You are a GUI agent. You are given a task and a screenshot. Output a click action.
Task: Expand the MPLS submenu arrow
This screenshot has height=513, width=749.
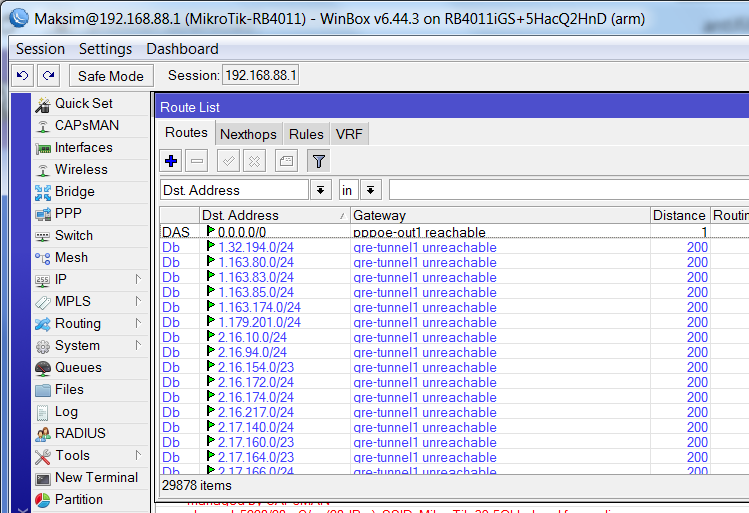138,301
